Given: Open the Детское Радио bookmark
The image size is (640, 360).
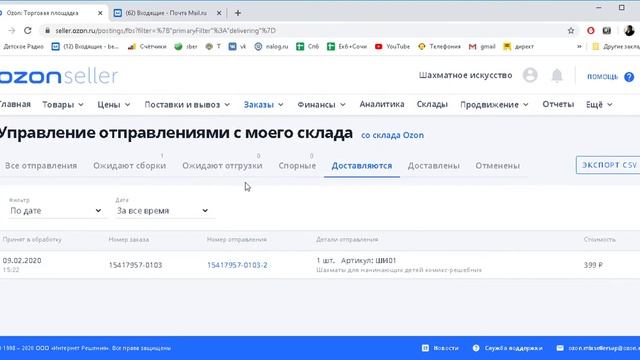Looking at the screenshot, I should (x=22, y=47).
